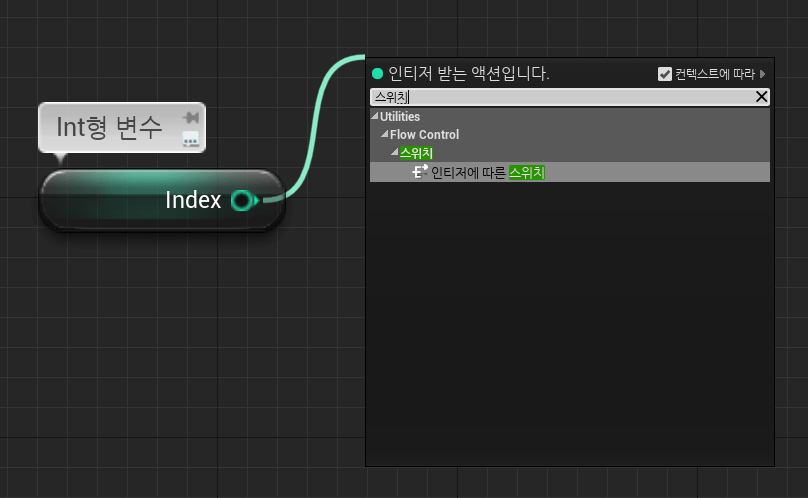Viewport: 808px width, 498px height.
Task: Open the context options arrow beside 컨텍스트에 따라
Action: [x=763, y=74]
